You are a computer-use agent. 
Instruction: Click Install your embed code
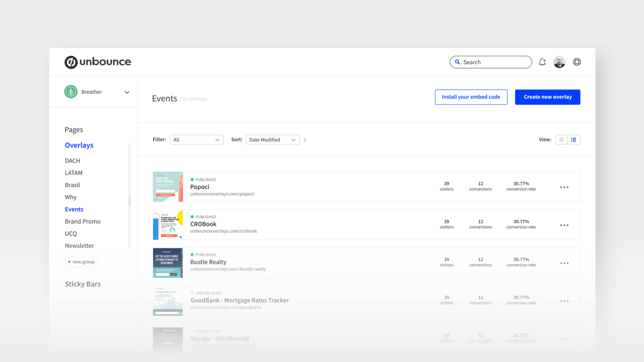pos(471,97)
